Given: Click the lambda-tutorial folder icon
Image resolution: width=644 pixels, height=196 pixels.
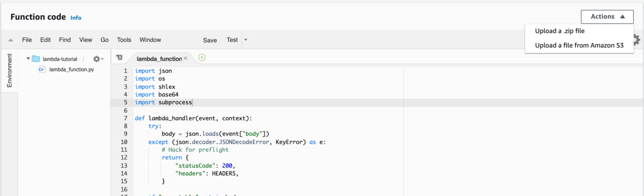Looking at the screenshot, I should click(x=36, y=59).
